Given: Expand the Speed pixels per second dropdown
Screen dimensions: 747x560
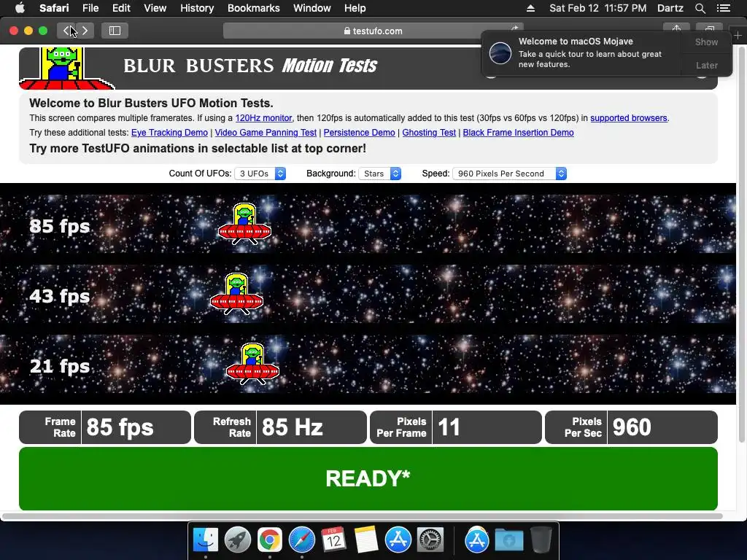Looking at the screenshot, I should [509, 174].
